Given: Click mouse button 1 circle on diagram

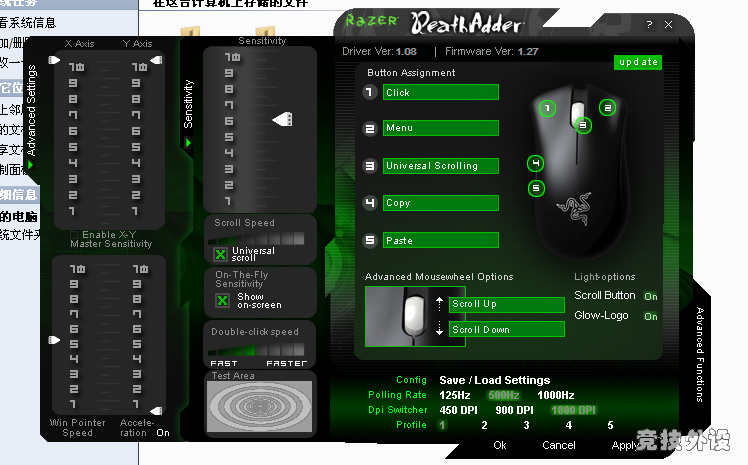Looking at the screenshot, I should tap(547, 108).
